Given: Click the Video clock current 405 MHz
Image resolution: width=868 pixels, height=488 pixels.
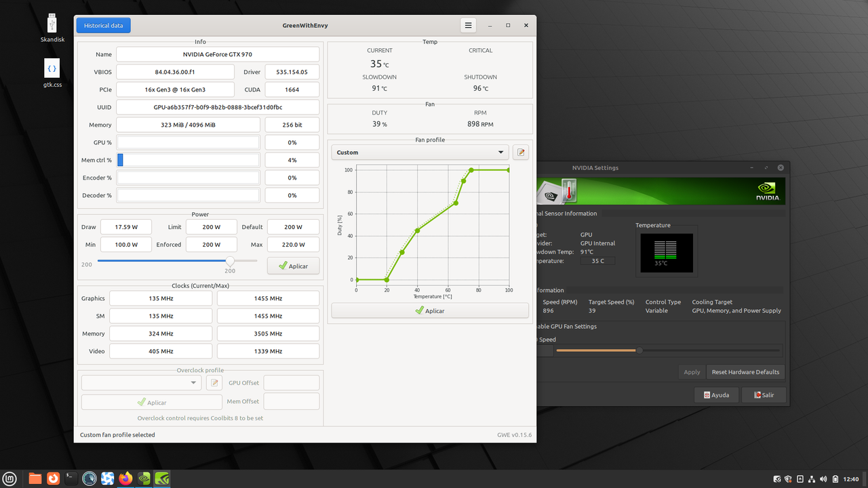Looking at the screenshot, I should 161,351.
